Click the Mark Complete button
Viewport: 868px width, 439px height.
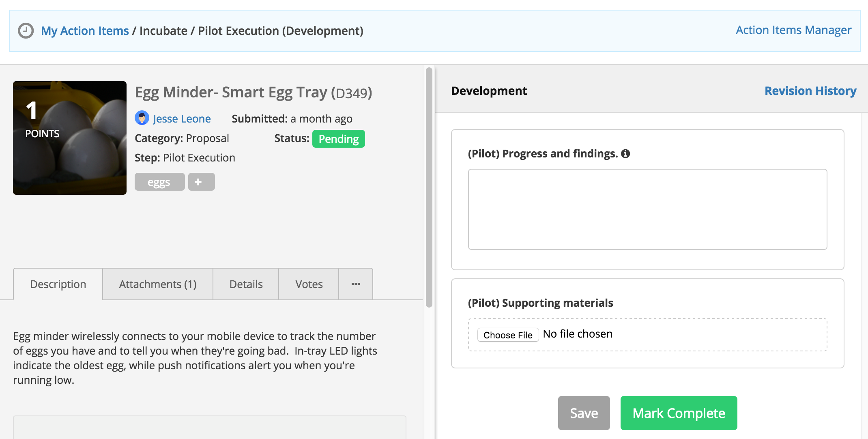(679, 413)
